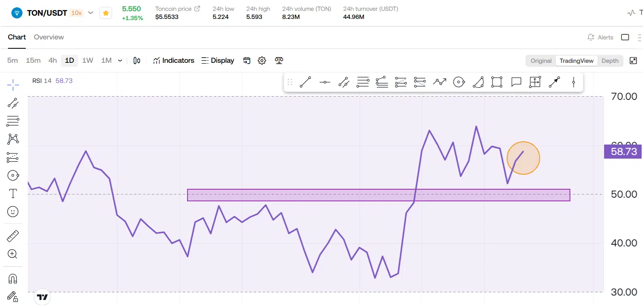Image resolution: width=644 pixels, height=306 pixels.
Task: Toggle lock all drawing tools
Action: [13, 297]
